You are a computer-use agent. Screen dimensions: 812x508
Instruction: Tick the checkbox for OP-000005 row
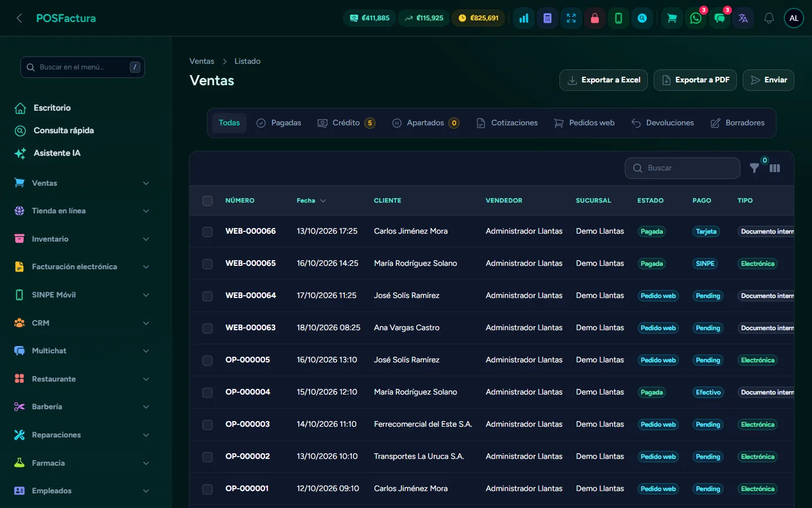click(x=208, y=360)
